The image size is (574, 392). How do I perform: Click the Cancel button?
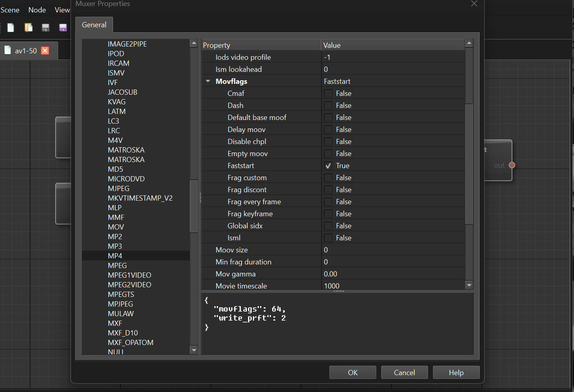pyautogui.click(x=404, y=372)
